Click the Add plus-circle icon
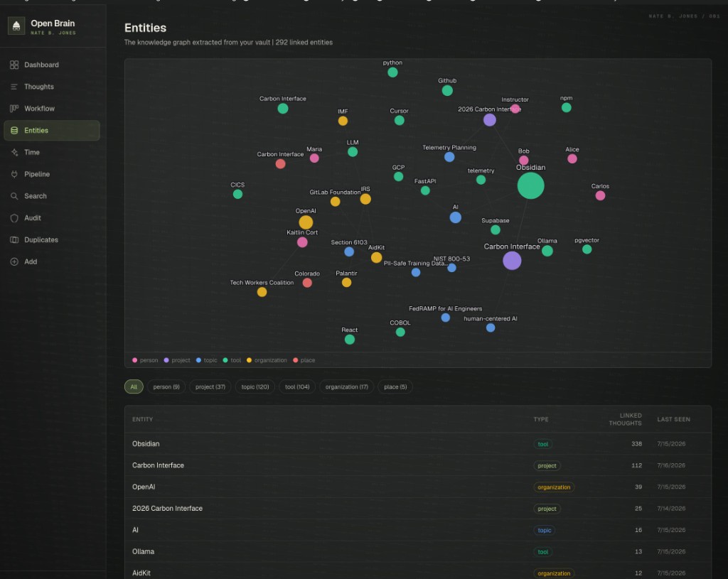728x579 pixels. (14, 261)
